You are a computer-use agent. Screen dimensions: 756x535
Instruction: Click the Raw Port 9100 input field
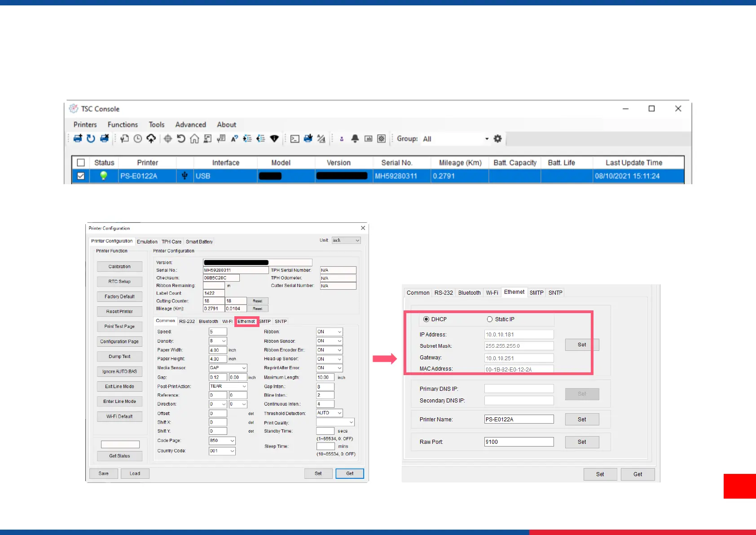519,442
